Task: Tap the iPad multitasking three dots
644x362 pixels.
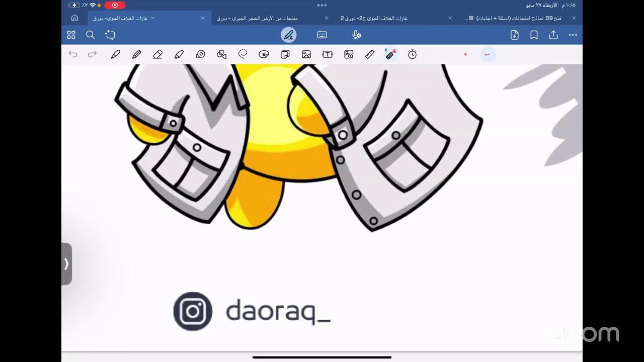Action: tap(322, 5)
